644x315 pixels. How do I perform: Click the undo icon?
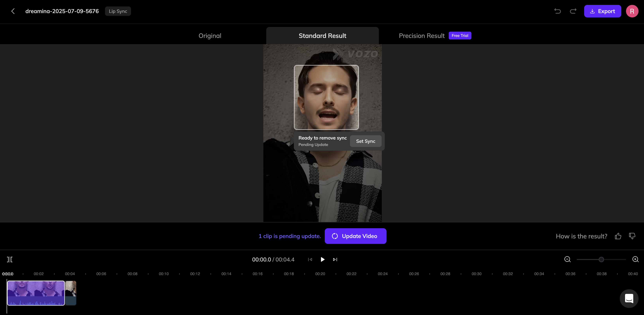tap(557, 11)
